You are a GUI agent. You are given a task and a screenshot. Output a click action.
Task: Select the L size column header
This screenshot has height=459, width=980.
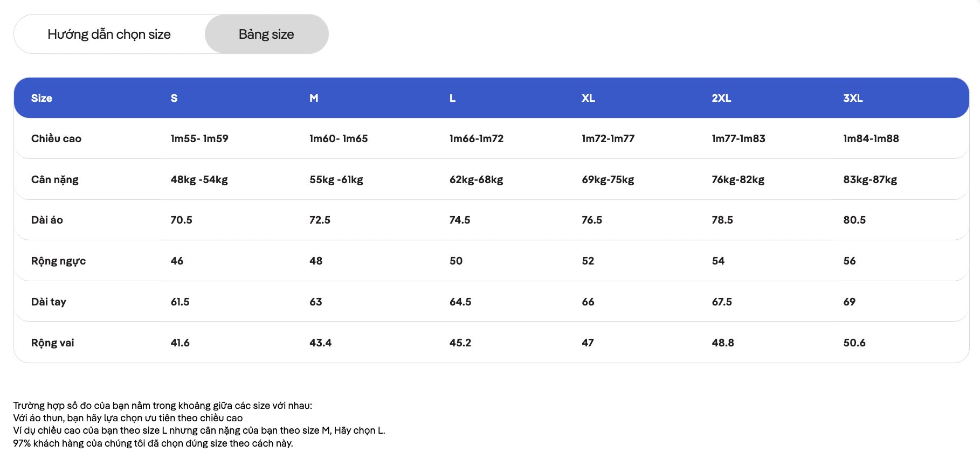coord(452,98)
